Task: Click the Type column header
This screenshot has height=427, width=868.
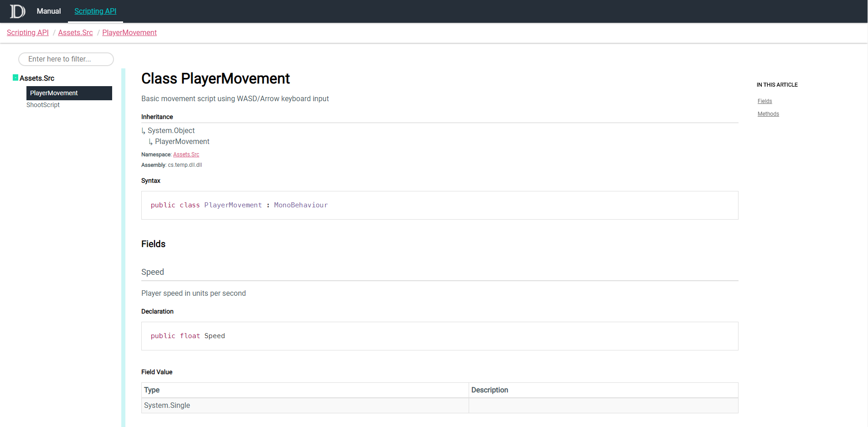Action: point(305,390)
